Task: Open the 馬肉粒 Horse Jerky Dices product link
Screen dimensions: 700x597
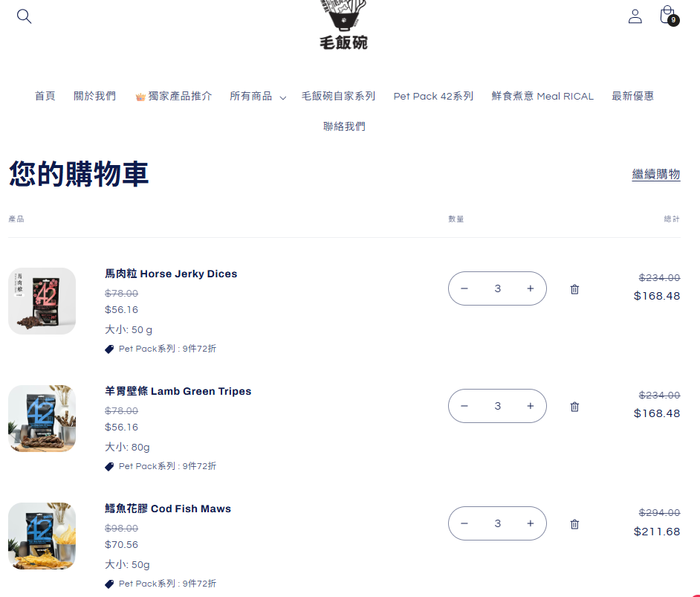Action: click(171, 274)
